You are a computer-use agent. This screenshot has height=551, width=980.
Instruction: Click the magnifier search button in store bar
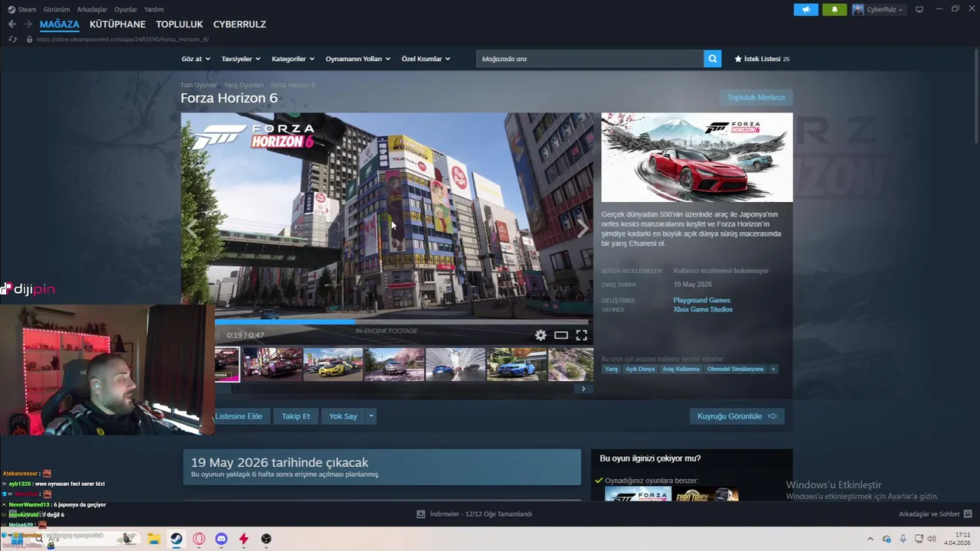[x=712, y=59]
